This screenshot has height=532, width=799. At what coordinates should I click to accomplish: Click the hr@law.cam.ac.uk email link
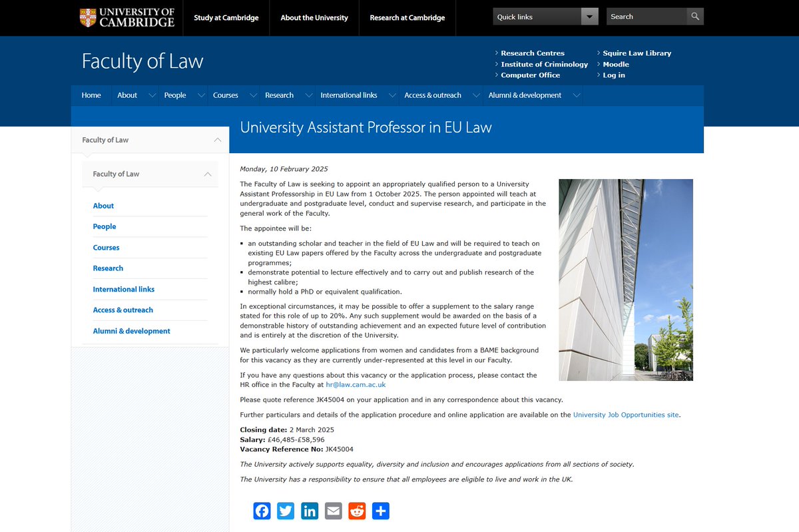(356, 385)
